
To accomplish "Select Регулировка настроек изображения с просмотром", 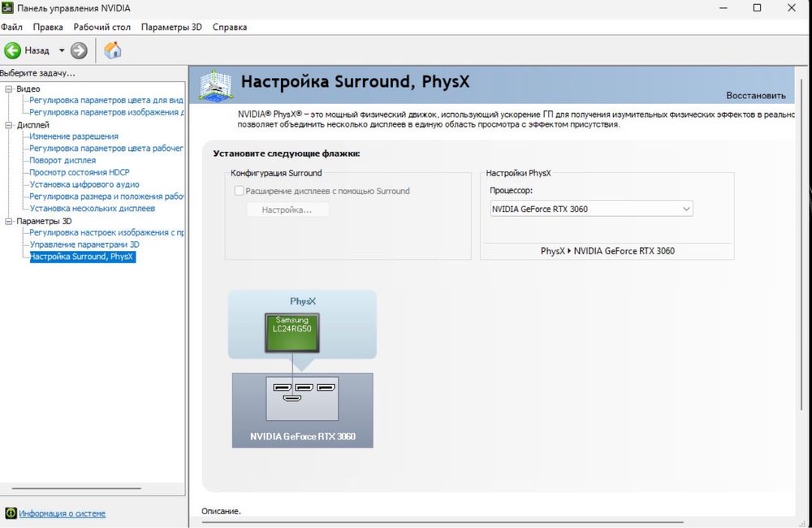I will click(x=106, y=232).
